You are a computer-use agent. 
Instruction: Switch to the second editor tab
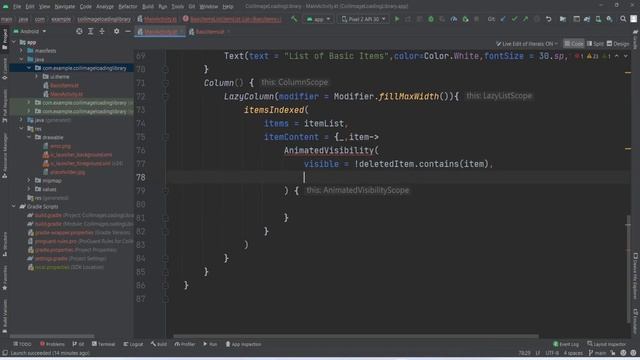209,31
